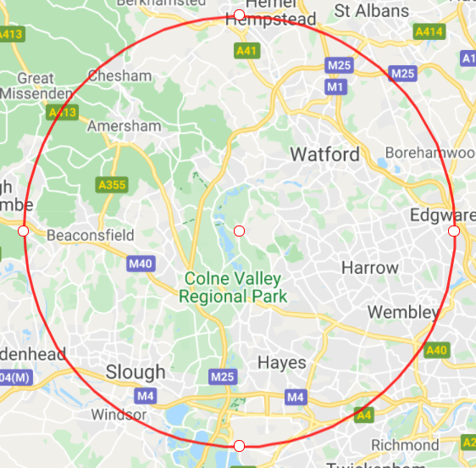The height and width of the screenshot is (468, 476).
Task: Click the M1 motorway shield
Action: tap(335, 87)
